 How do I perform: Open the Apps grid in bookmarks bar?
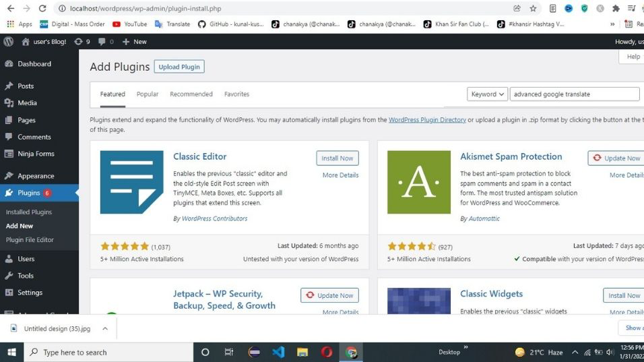20,24
